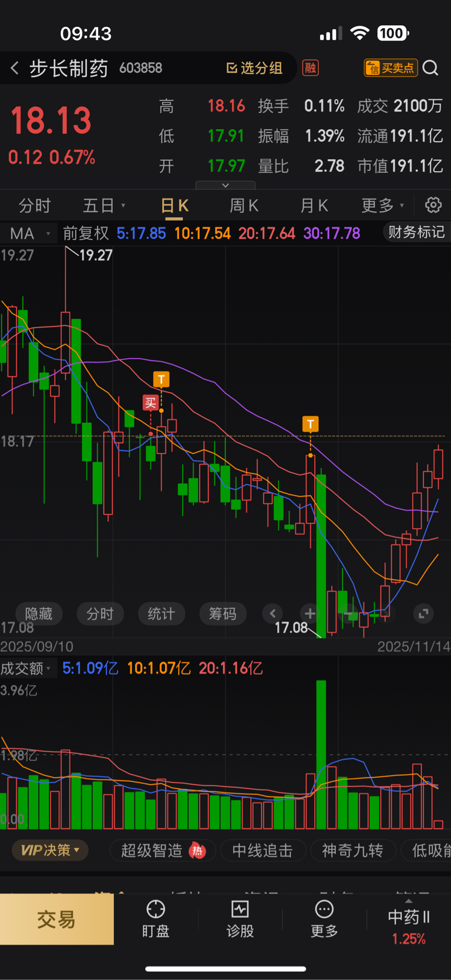Tap MA5 value 5:17.85
Screen dimensions: 451x980
coord(141,233)
